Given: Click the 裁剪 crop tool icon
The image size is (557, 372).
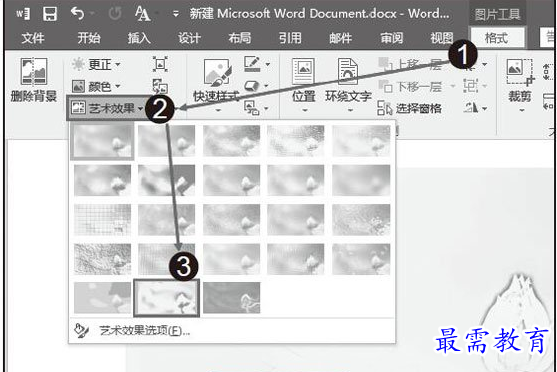Looking at the screenshot, I should point(520,73).
